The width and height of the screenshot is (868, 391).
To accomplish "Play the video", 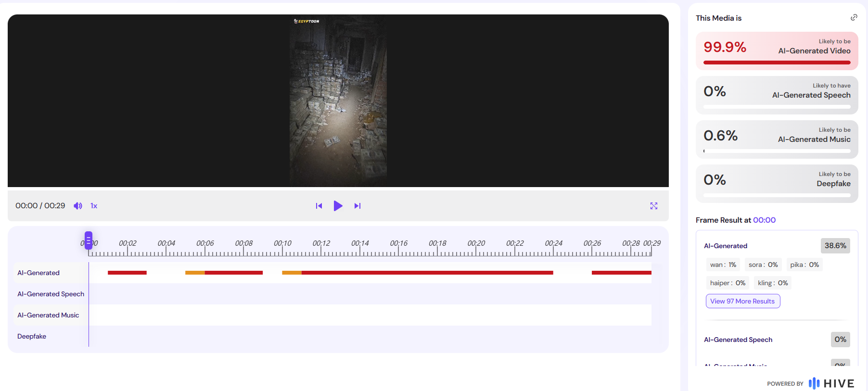I will pos(338,206).
